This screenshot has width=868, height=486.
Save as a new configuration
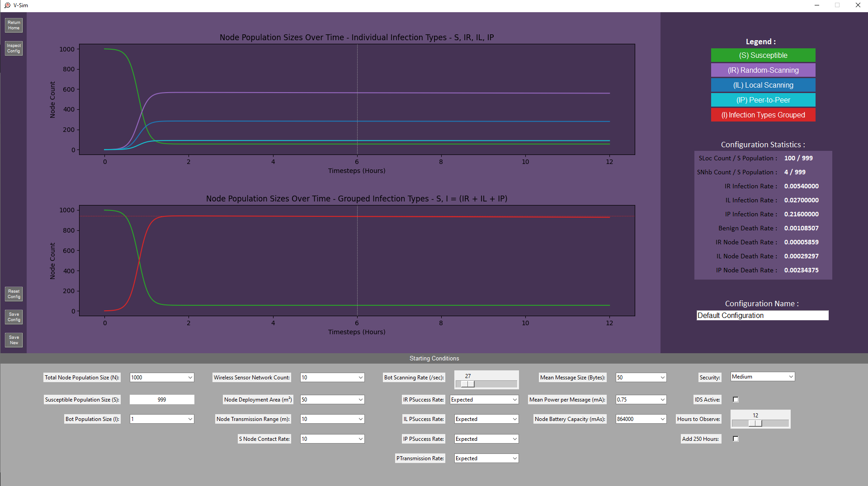pos(14,340)
